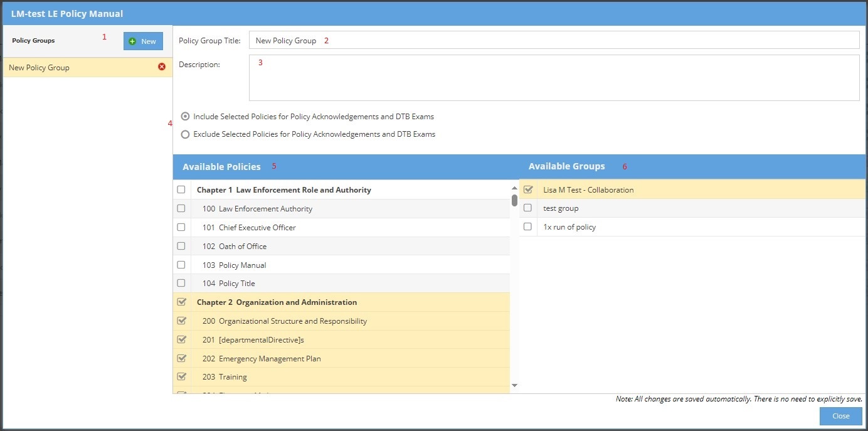The image size is (868, 431).
Task: Uncheck 201 [departmentalDirective]s checkbox
Action: click(x=182, y=339)
